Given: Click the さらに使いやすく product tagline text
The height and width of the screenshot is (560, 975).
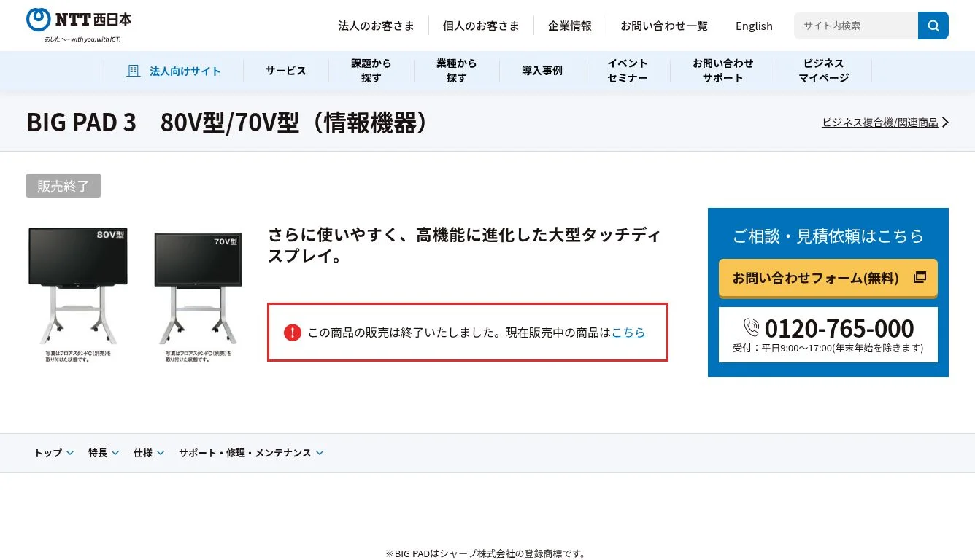Looking at the screenshot, I should pos(464,246).
